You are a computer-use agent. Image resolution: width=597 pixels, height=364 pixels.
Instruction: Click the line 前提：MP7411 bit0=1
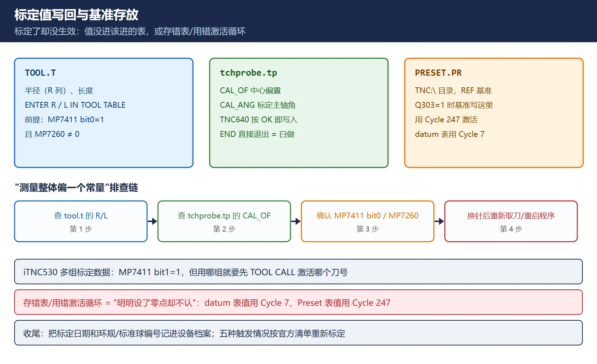[64, 120]
